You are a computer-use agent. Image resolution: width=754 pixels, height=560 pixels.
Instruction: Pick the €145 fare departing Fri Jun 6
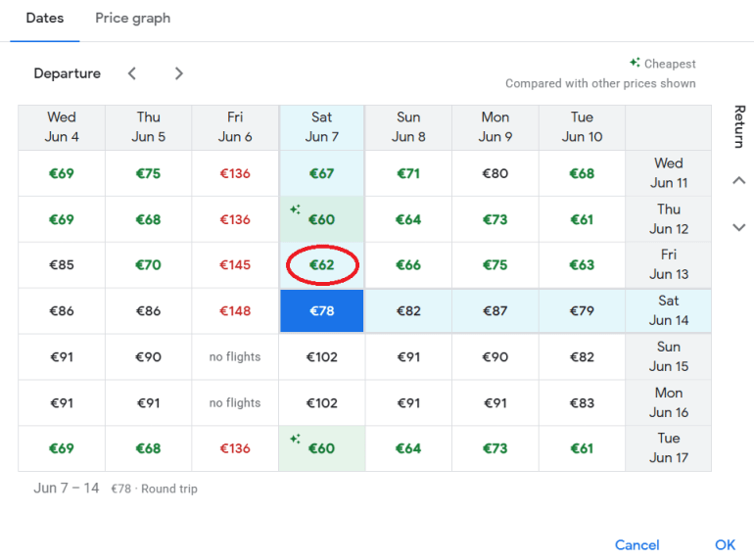[x=235, y=265]
